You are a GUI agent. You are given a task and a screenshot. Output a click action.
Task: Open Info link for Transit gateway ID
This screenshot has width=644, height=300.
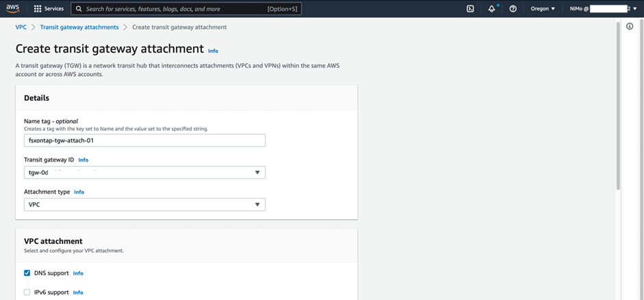point(84,160)
